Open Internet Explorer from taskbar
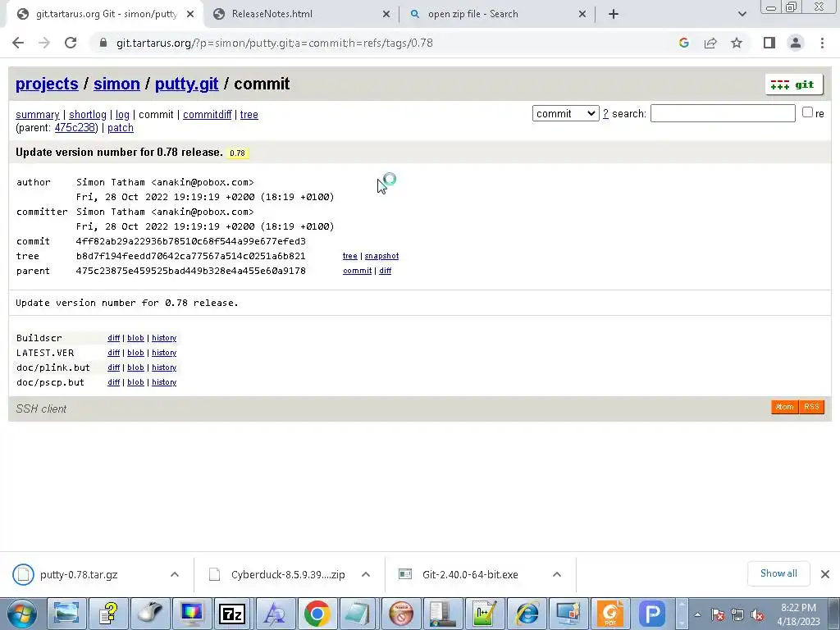The height and width of the screenshot is (630, 840). [527, 614]
